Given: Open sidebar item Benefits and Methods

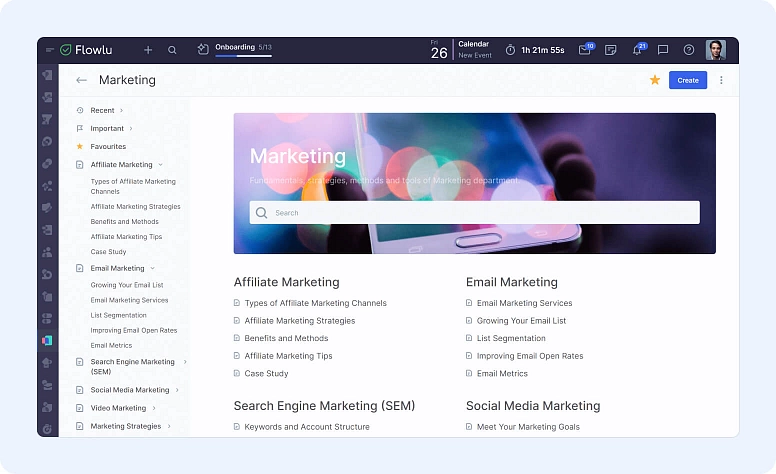Looking at the screenshot, I should point(124,222).
